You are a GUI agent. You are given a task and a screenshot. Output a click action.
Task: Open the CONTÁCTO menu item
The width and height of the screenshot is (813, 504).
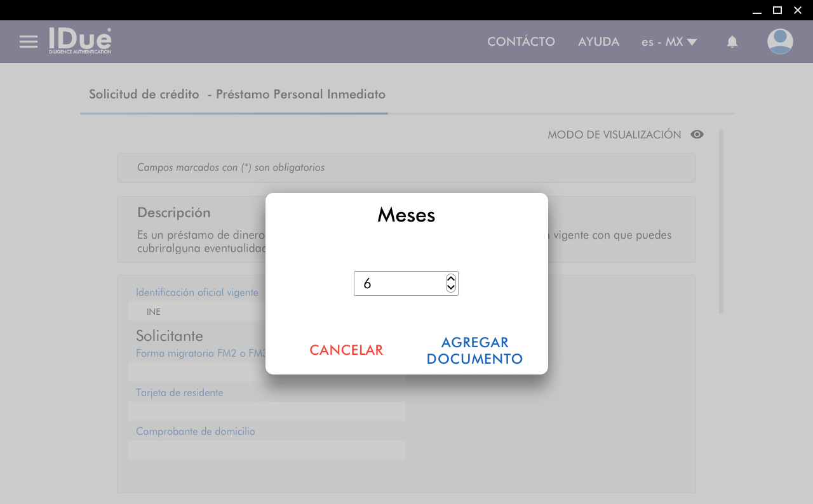521,42
